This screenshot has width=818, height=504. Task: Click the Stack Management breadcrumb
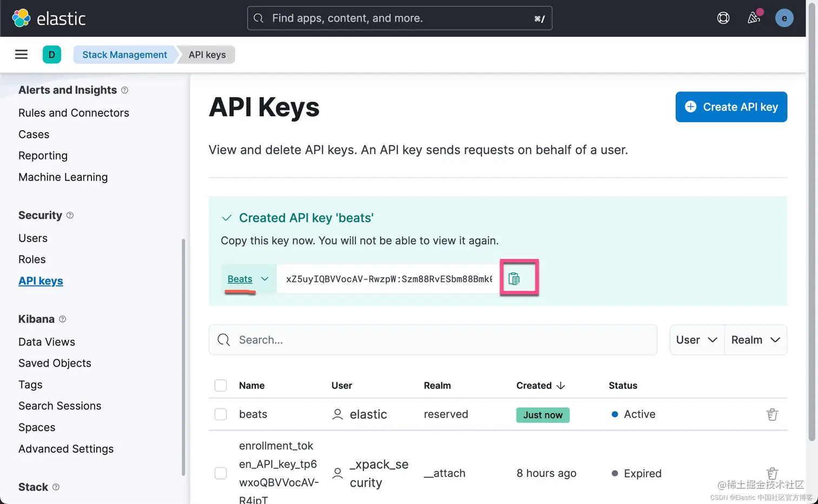[x=124, y=55]
